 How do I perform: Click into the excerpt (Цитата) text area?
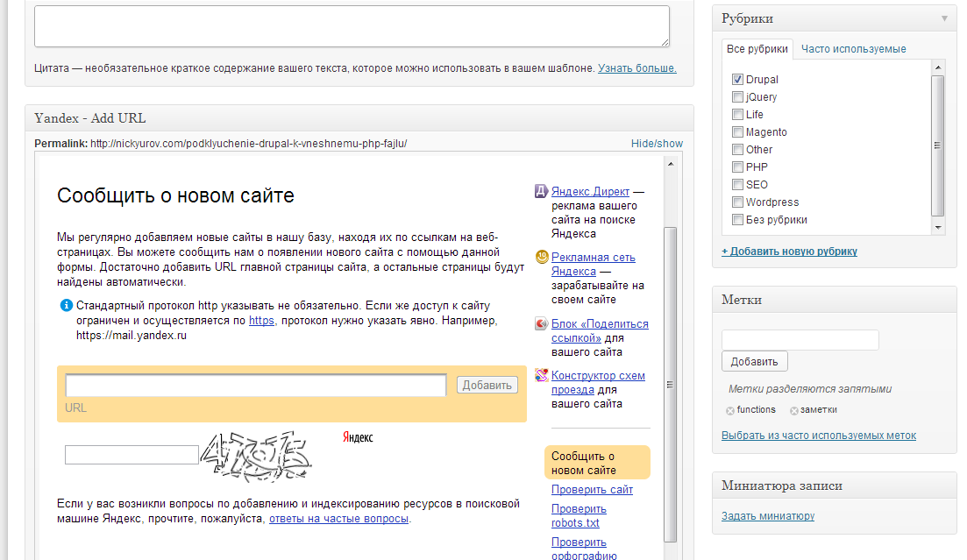[x=352, y=26]
